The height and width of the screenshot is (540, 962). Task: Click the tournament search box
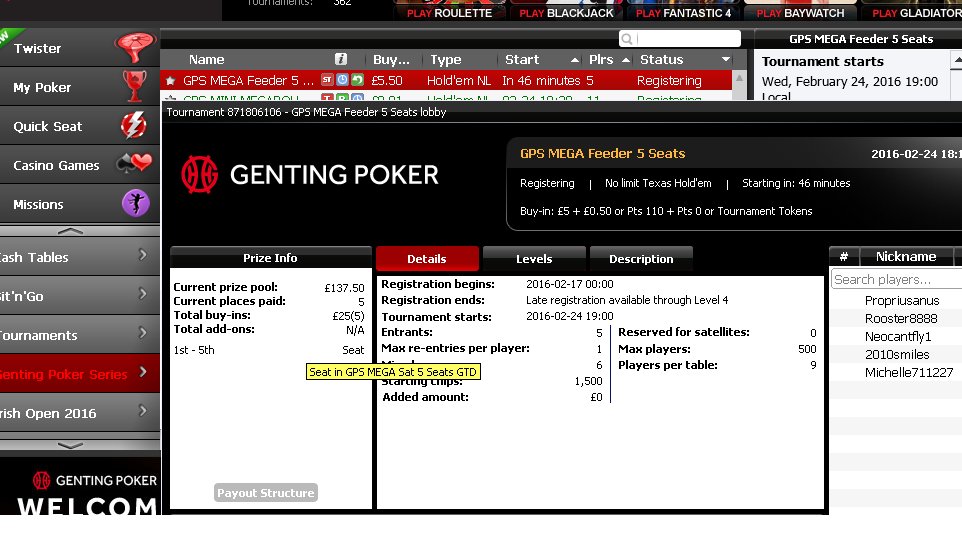(680, 39)
